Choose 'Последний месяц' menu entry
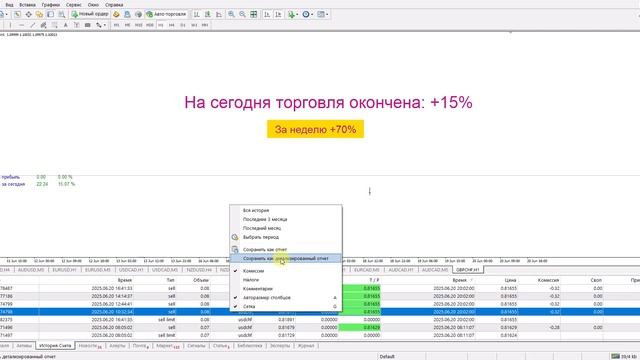Image resolution: width=640 pixels, height=360 pixels. coord(286,228)
